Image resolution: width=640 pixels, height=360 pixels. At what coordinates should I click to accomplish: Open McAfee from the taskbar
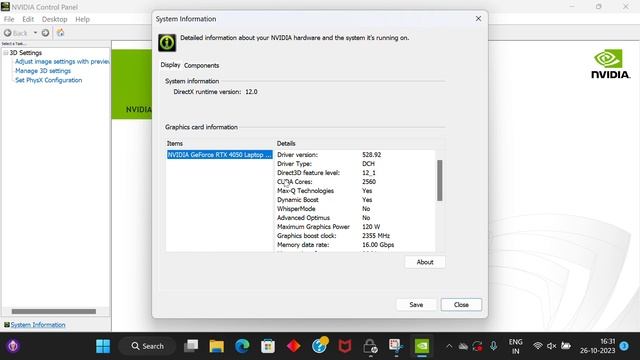coord(345,346)
